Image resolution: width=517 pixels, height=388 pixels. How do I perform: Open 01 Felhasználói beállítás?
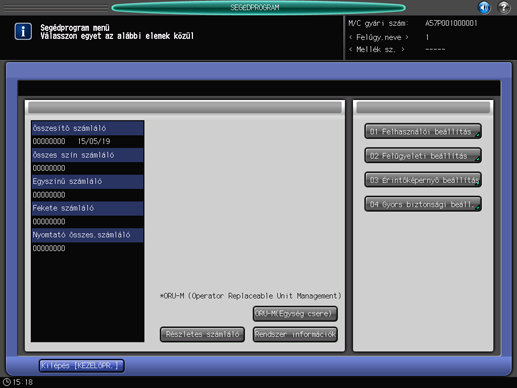(x=423, y=131)
